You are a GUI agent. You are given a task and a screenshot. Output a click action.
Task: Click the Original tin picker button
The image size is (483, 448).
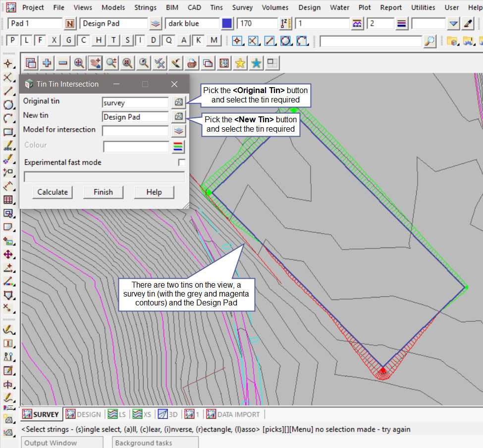pos(178,102)
